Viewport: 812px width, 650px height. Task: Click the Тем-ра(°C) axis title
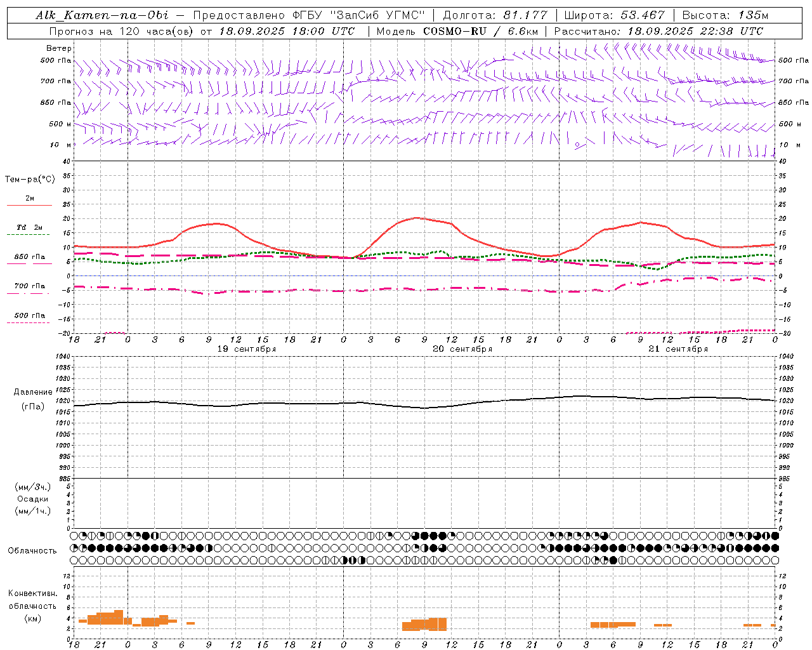click(x=30, y=180)
